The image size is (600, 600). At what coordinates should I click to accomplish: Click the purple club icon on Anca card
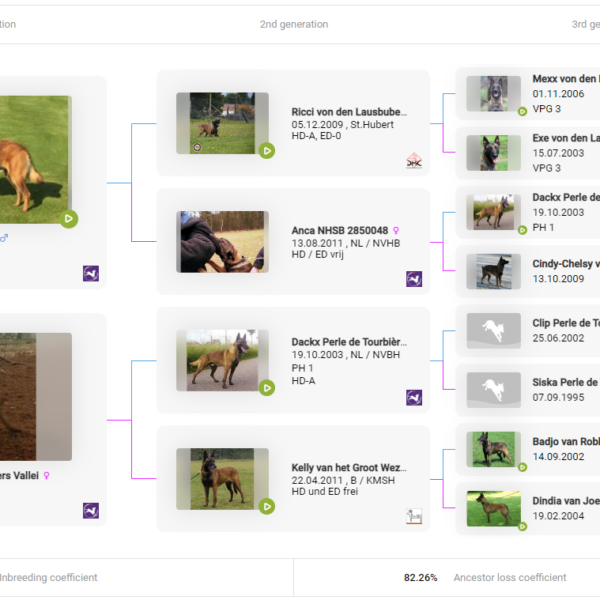tap(414, 279)
